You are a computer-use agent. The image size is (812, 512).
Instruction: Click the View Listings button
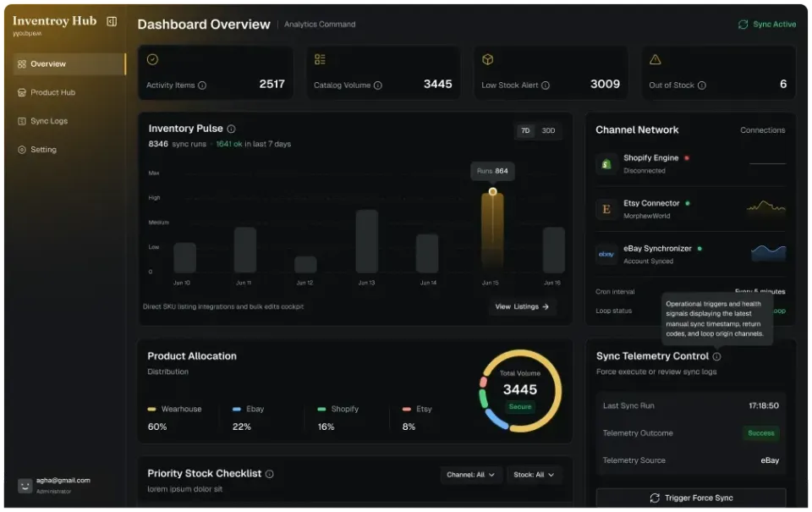522,307
